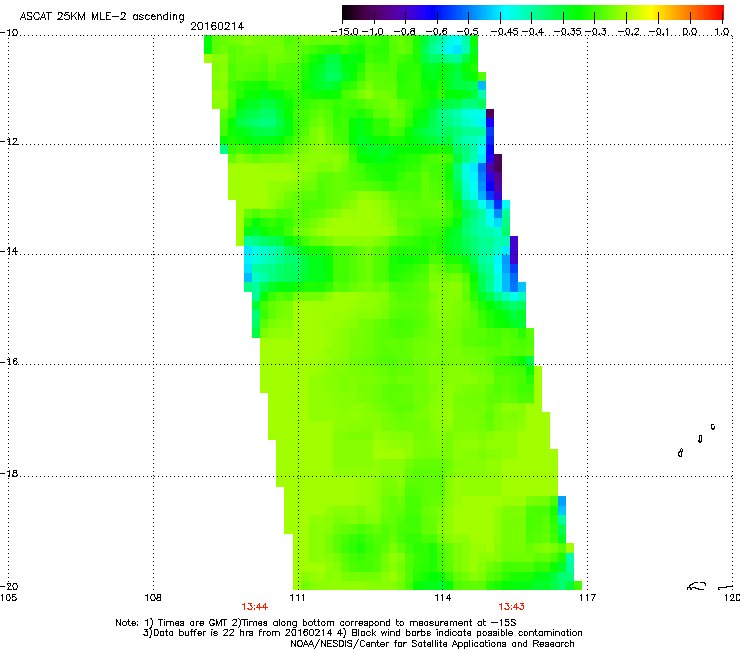Click the -0.6 color bar label

[436, 32]
